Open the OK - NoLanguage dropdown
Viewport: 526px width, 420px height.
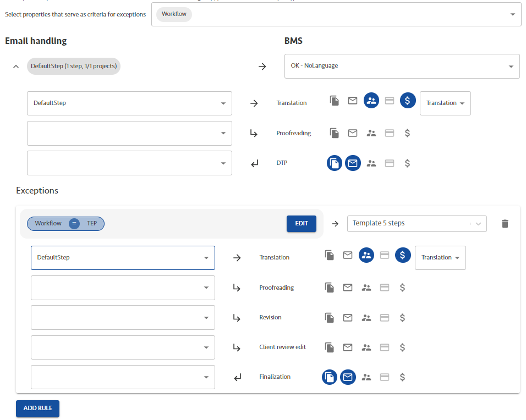click(402, 66)
